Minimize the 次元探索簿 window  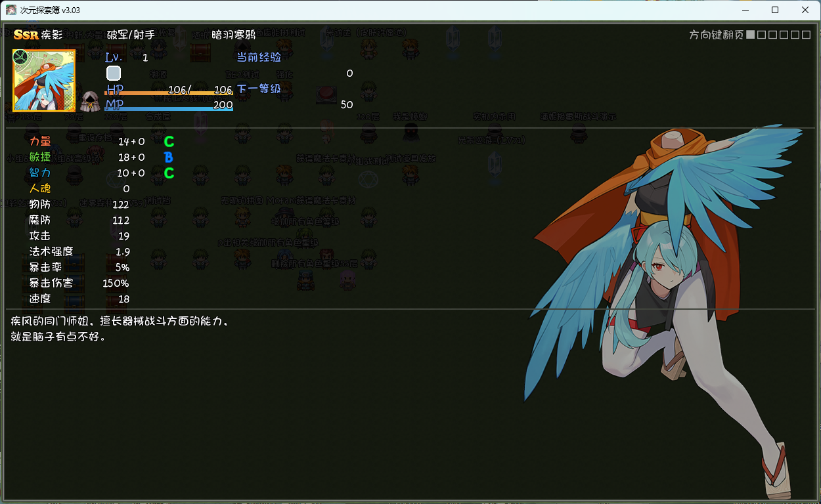click(x=745, y=10)
